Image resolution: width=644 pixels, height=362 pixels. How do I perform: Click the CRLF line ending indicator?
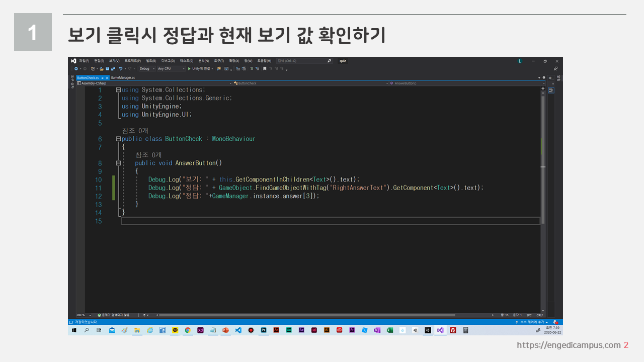tap(539, 315)
